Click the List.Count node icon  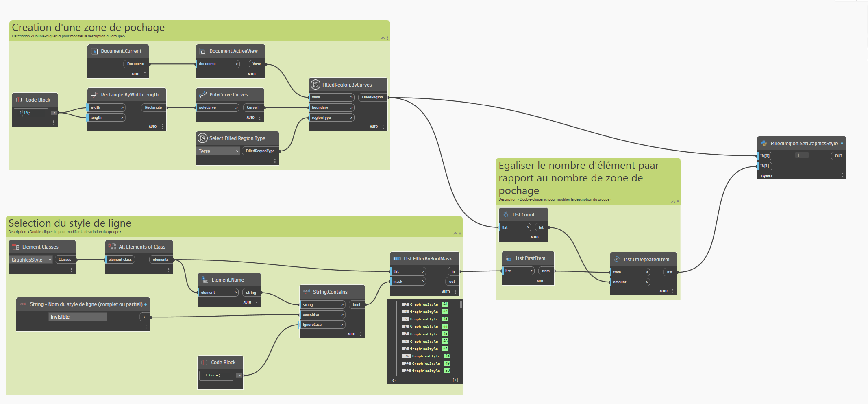pos(506,214)
